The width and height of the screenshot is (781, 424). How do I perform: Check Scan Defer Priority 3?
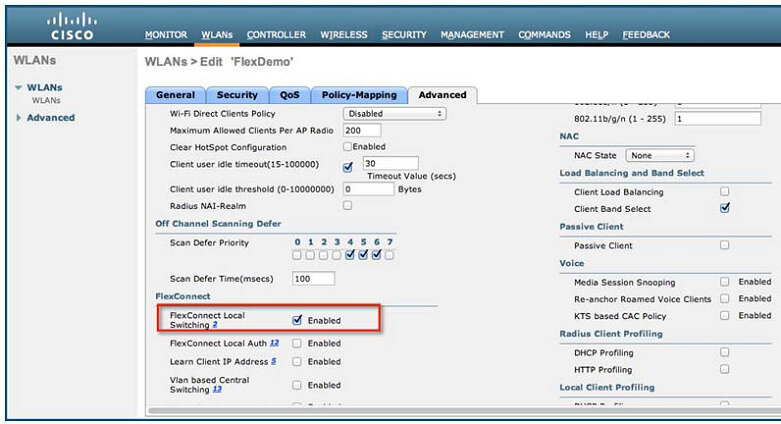coord(336,255)
